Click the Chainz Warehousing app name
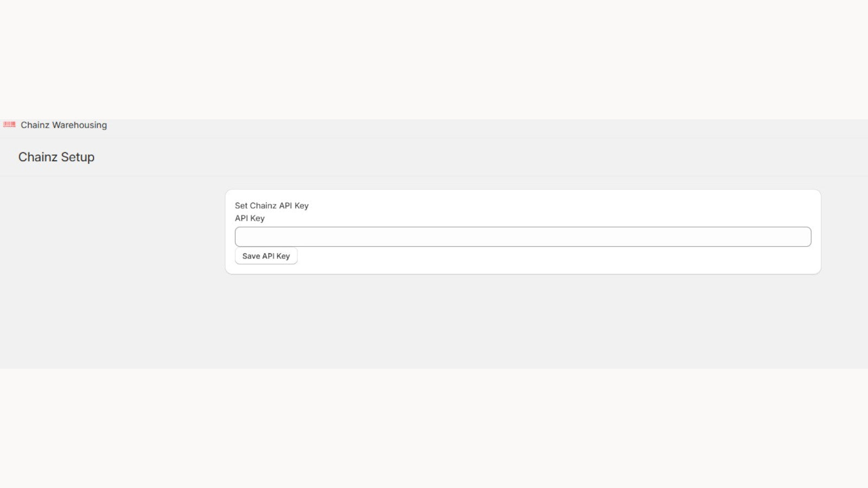This screenshot has height=488, width=868. click(63, 125)
